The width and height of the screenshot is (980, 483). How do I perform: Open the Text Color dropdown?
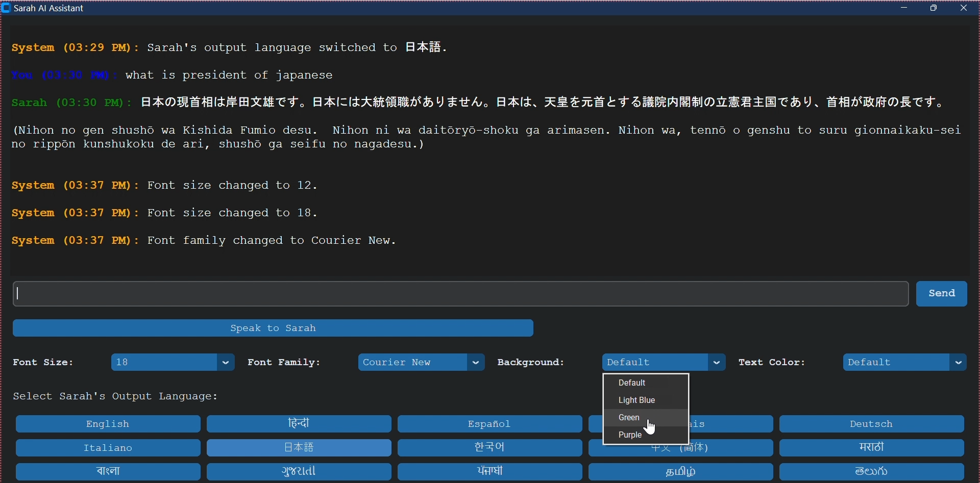tap(905, 363)
